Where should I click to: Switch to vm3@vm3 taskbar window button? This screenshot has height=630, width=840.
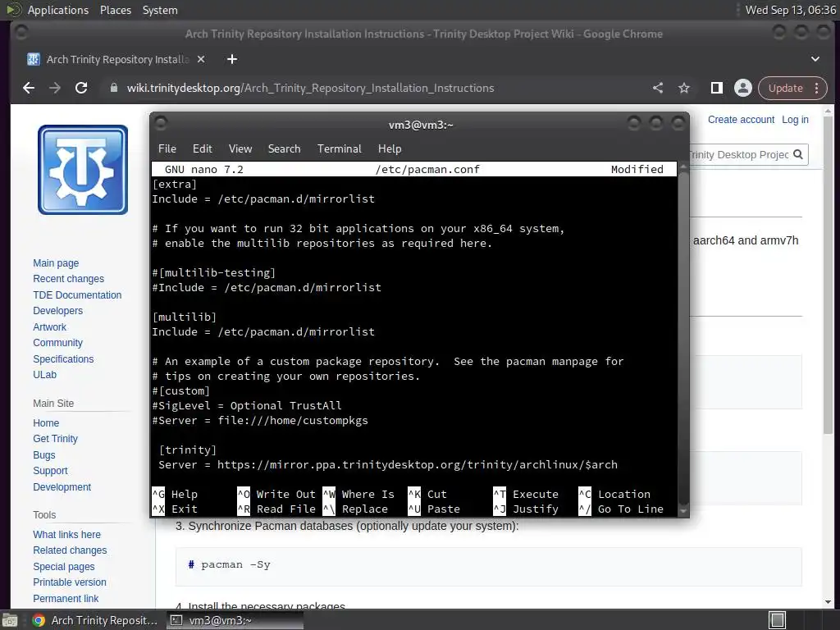[x=235, y=620]
